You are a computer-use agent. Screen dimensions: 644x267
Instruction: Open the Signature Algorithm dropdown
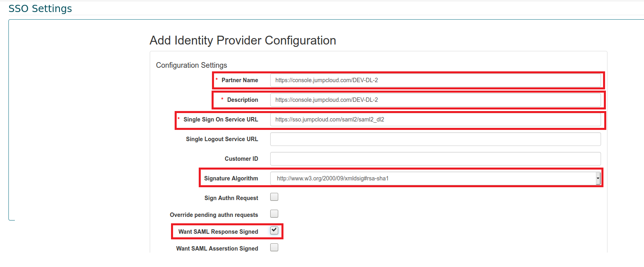click(435, 178)
